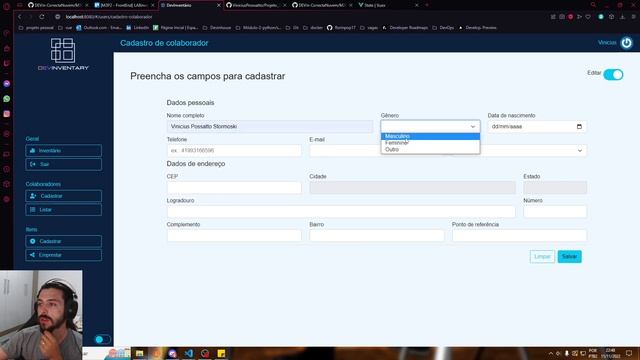
Task: Click the Nome completo field
Action: (x=270, y=127)
